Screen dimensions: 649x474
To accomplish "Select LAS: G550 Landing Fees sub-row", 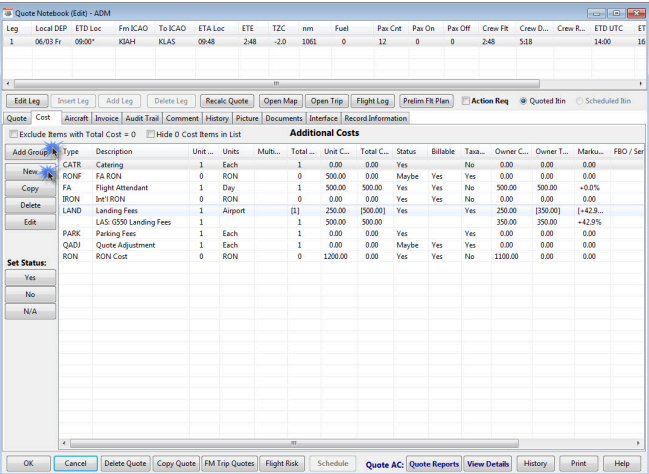I will pos(351,222).
